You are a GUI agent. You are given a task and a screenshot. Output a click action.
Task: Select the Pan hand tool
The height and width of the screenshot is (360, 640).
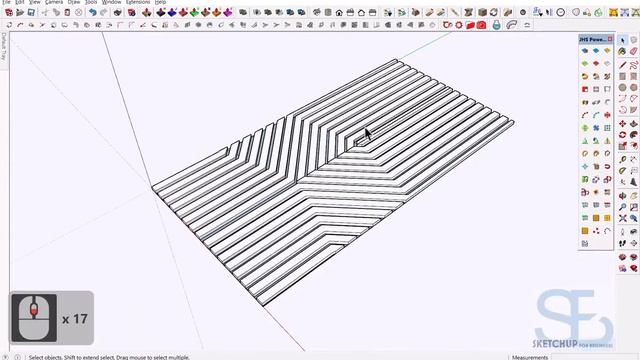tap(633, 196)
